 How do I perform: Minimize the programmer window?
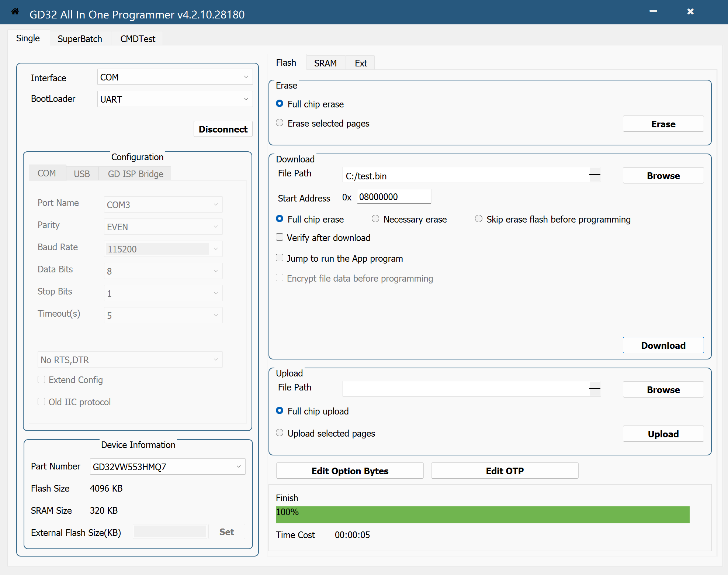pos(653,11)
